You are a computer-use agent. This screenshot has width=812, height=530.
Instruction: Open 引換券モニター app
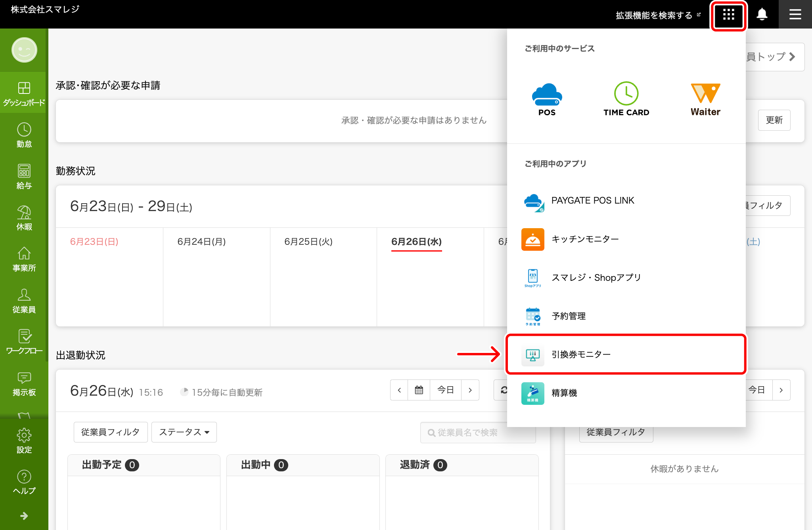[x=626, y=354]
